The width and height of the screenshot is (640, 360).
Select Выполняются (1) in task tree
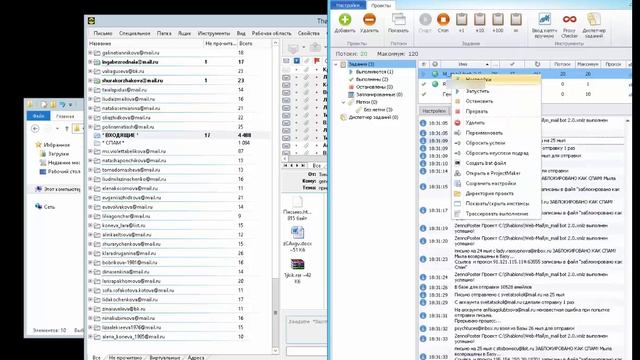point(374,72)
